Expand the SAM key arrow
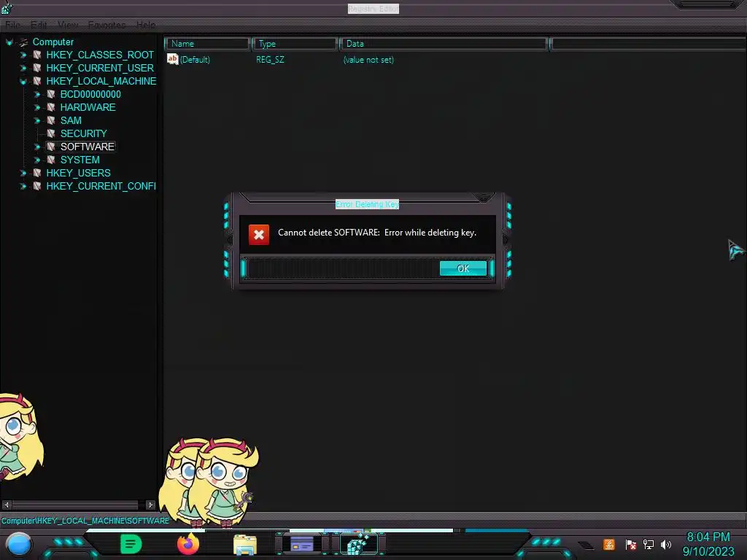The height and width of the screenshot is (560, 747). 36,120
